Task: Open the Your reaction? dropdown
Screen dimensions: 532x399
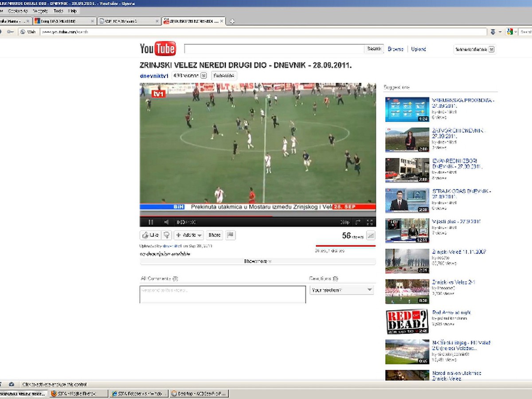Action: (x=341, y=290)
